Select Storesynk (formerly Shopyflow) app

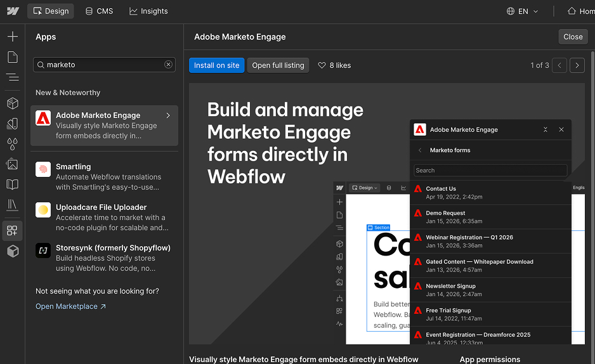(105, 258)
